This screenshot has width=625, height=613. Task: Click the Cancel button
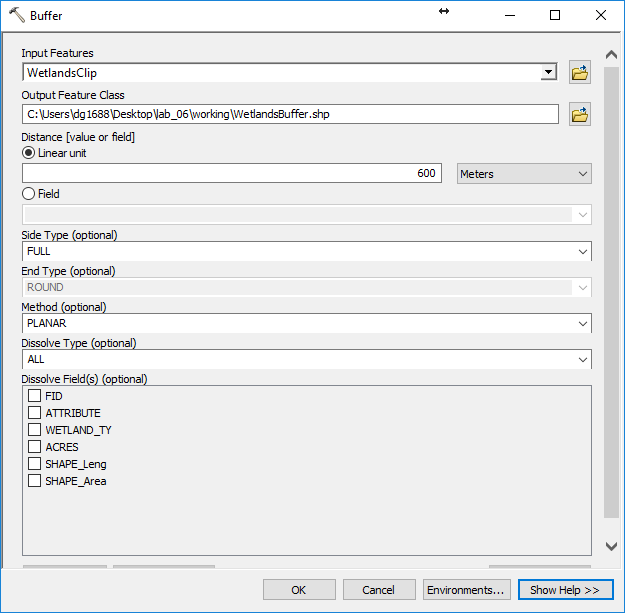coord(379,589)
